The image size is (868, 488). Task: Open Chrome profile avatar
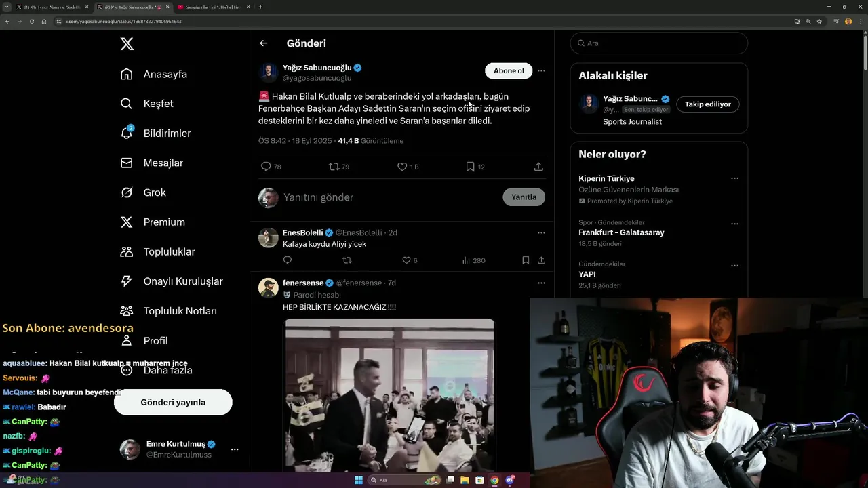coord(848,22)
